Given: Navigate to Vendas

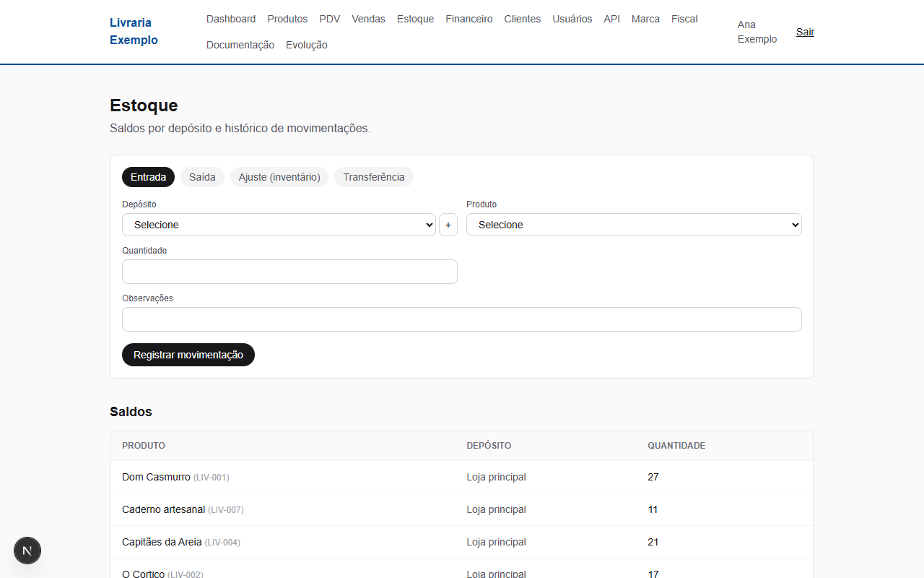Looking at the screenshot, I should 368,19.
